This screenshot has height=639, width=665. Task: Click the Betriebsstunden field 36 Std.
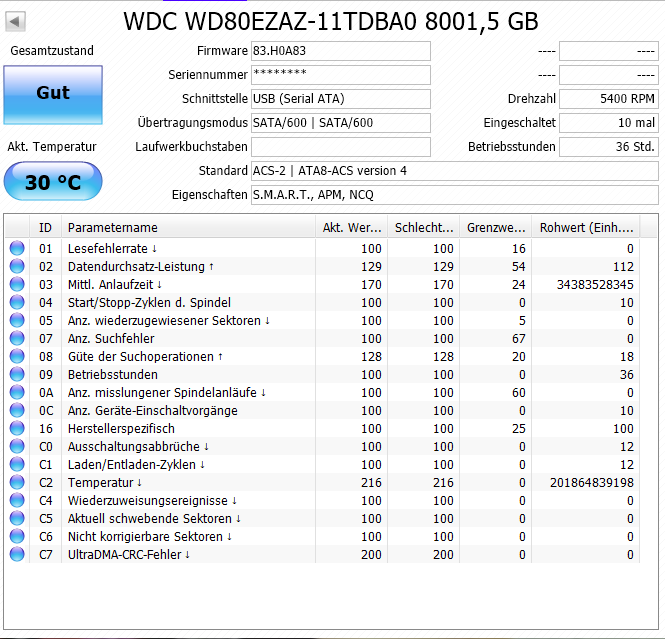click(x=609, y=147)
